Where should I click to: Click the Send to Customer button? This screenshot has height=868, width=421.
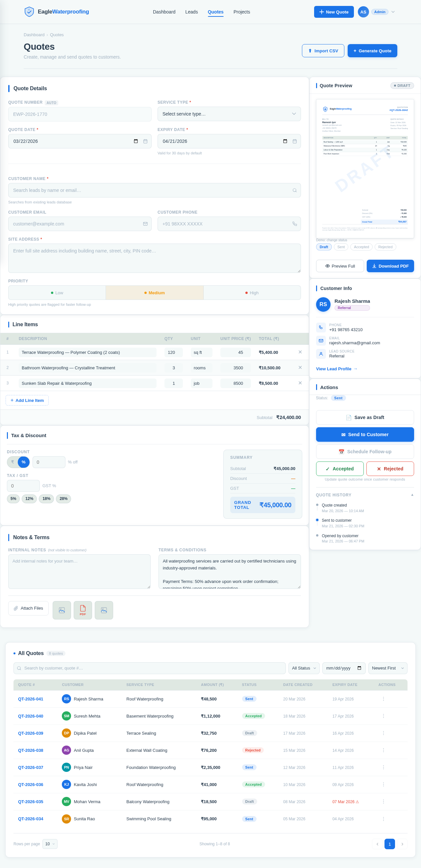364,434
